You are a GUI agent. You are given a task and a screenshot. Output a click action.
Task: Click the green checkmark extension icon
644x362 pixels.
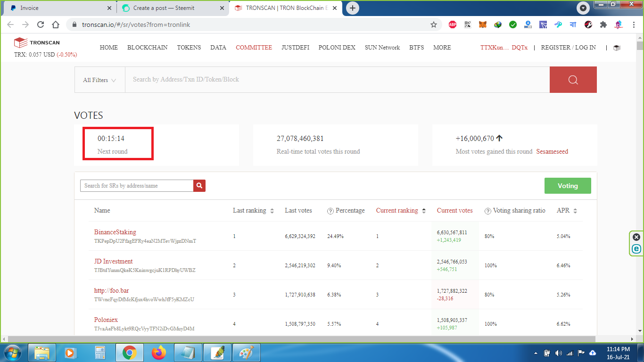[x=513, y=25]
